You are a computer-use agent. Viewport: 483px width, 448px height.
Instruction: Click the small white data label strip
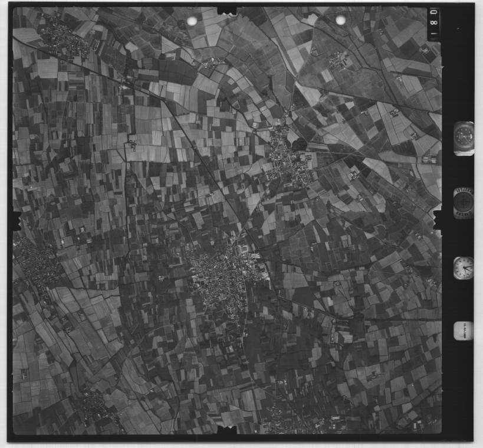click(x=463, y=331)
